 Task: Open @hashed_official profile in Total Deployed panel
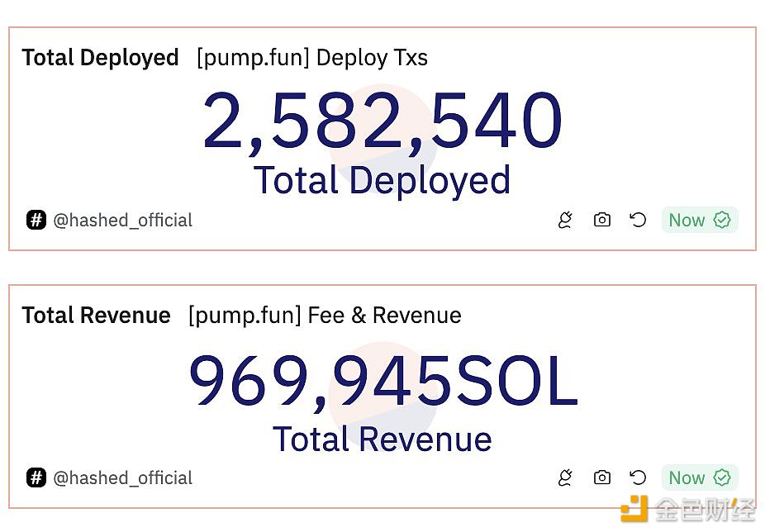122,220
